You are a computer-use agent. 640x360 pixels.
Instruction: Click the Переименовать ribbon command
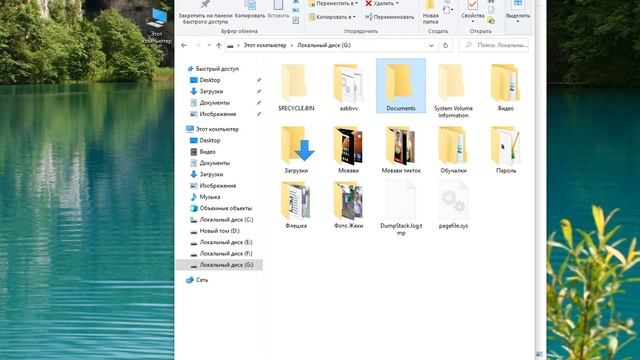point(389,17)
